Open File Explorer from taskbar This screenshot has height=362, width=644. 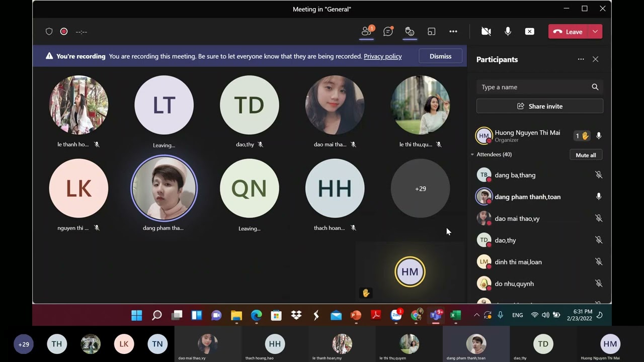click(236, 315)
